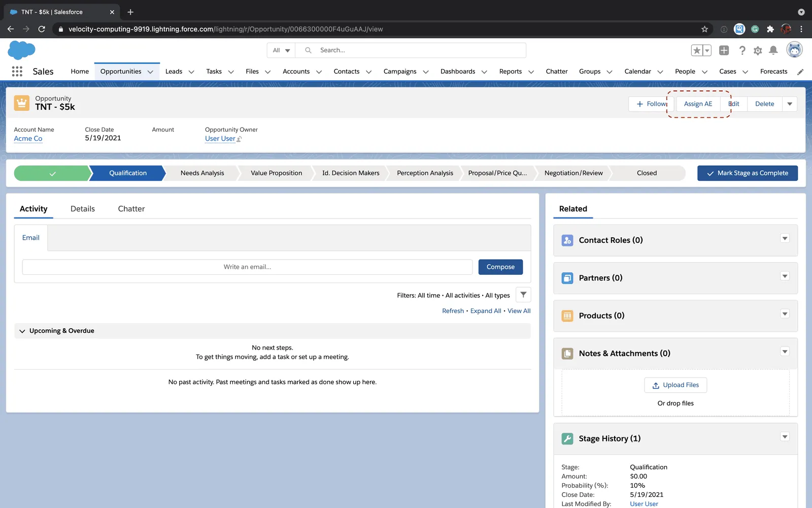Viewport: 812px width, 508px height.
Task: Click the change owner icon beside User User
Action: tap(240, 139)
